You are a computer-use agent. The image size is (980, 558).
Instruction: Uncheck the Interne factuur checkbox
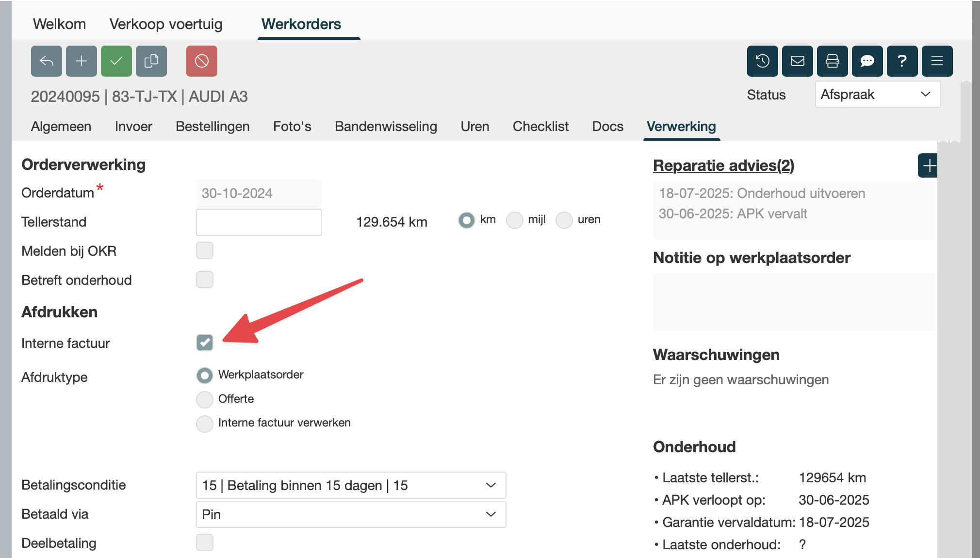205,343
